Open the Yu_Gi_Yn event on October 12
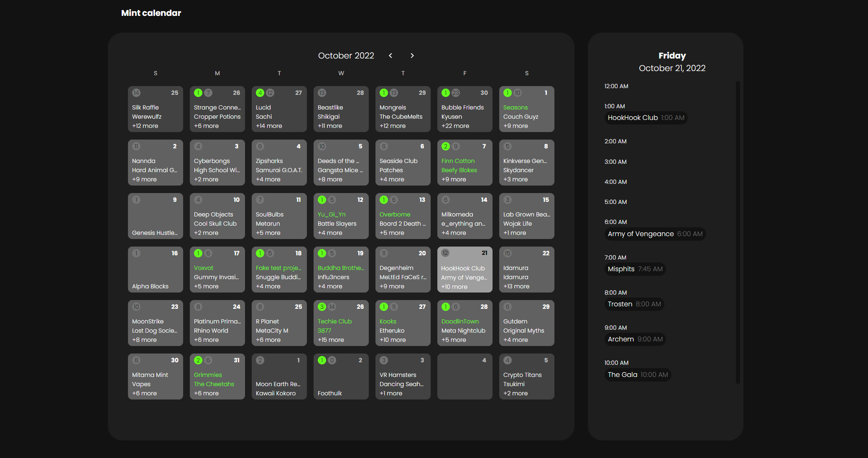This screenshot has width=868, height=458. [x=332, y=214]
